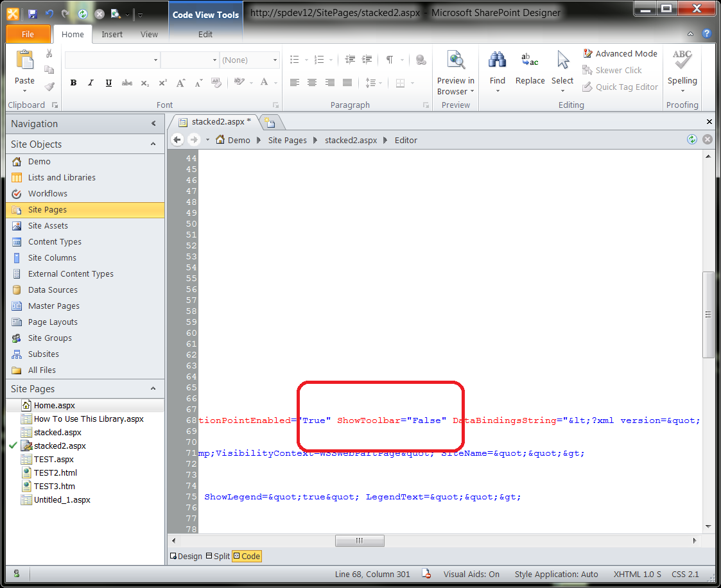721x588 pixels.
Task: Toggle Italic formatting
Action: (91, 83)
